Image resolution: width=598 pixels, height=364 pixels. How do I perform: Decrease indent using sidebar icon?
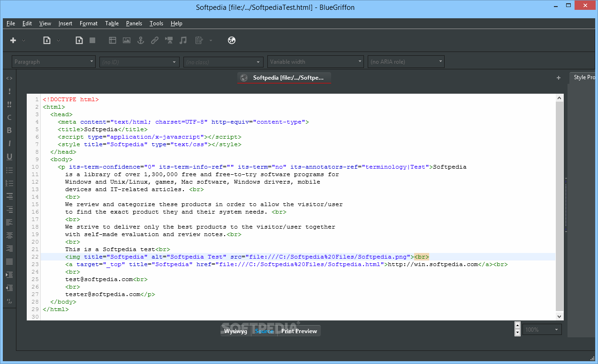point(9,288)
